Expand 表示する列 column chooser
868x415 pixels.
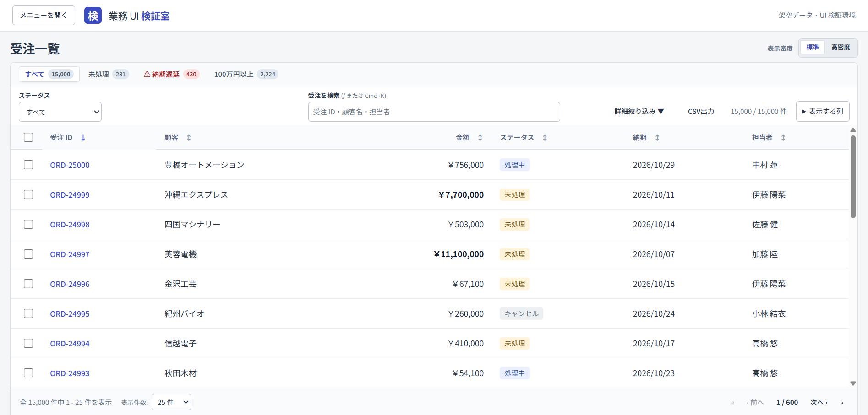click(x=823, y=112)
